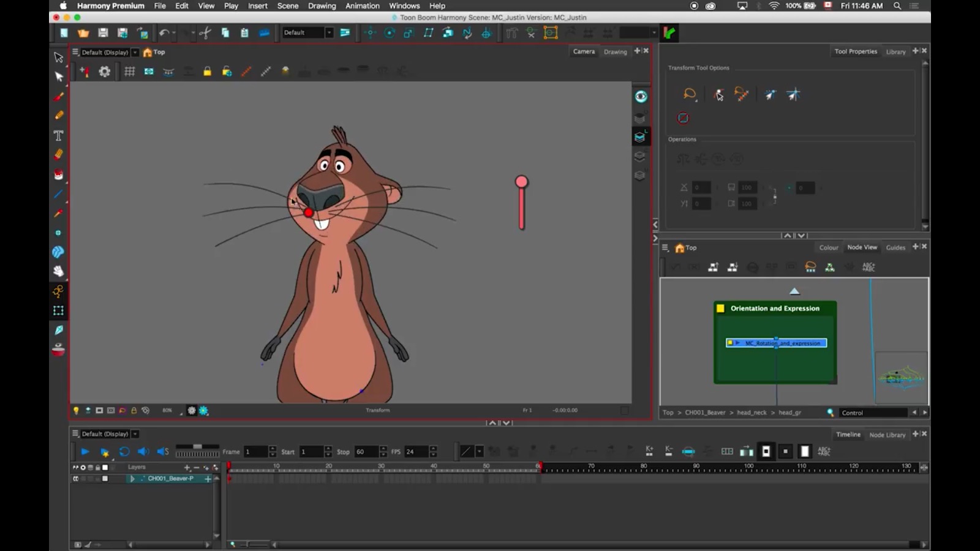Image resolution: width=980 pixels, height=551 pixels.
Task: Select the Line tool
Action: 59,194
